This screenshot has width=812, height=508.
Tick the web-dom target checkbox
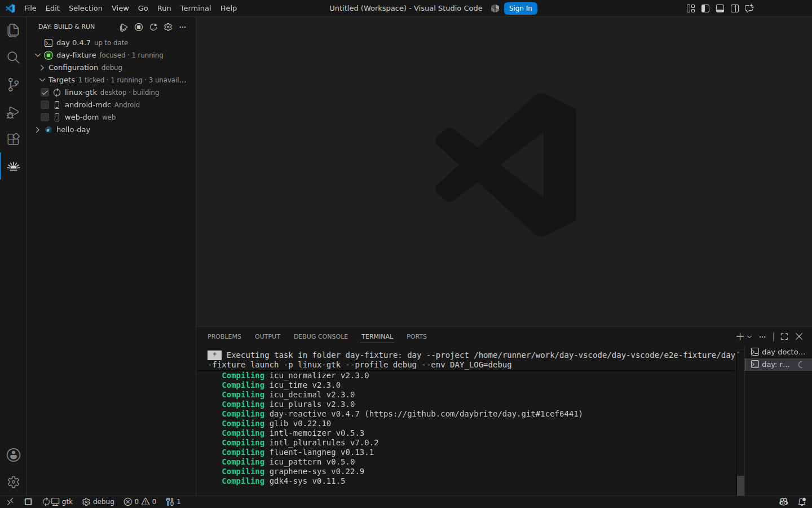pos(45,117)
